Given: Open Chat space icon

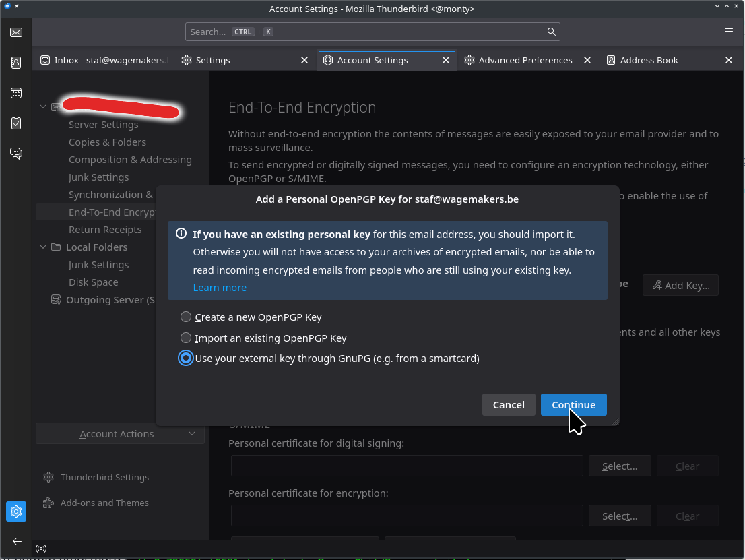Looking at the screenshot, I should tap(16, 153).
